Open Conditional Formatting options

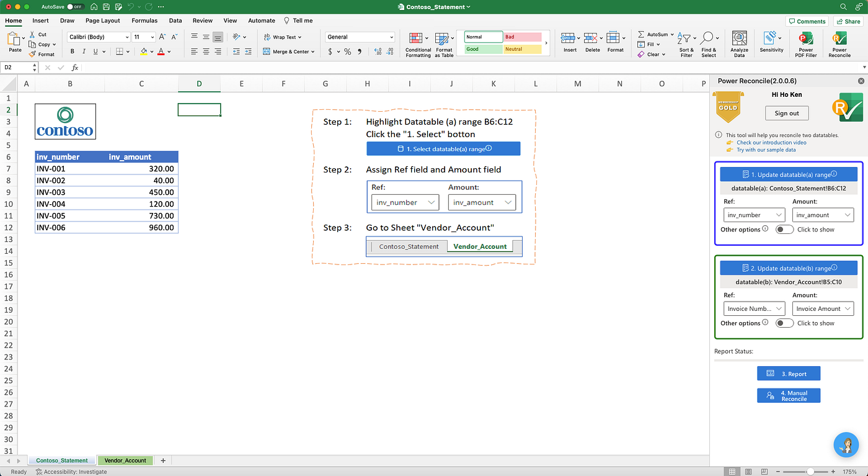[418, 45]
